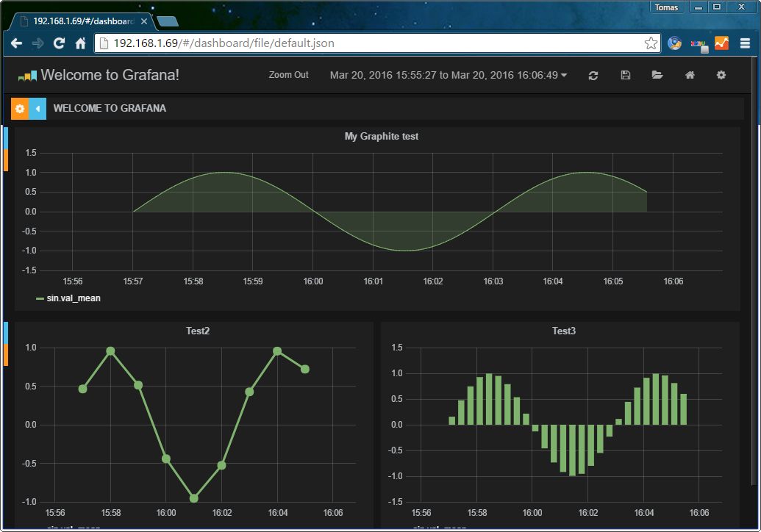761x532 pixels.
Task: Click the Grafana refresh icon
Action: (x=593, y=76)
